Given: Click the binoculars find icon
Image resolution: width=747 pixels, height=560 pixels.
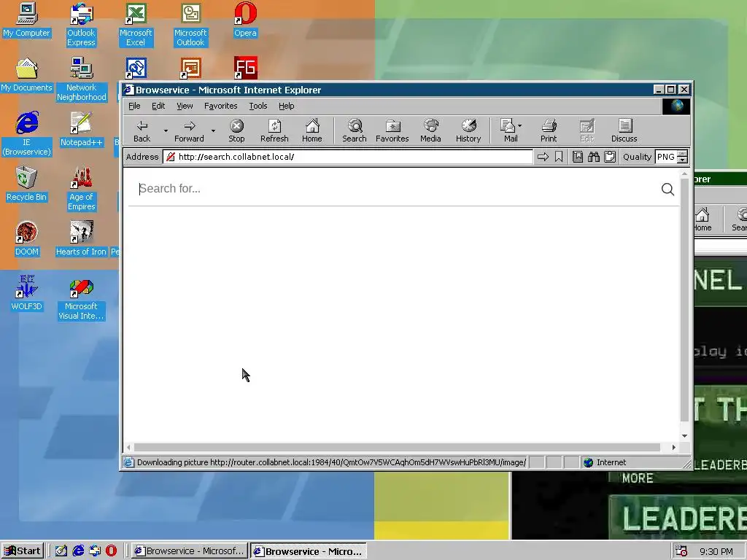Looking at the screenshot, I should point(594,157).
